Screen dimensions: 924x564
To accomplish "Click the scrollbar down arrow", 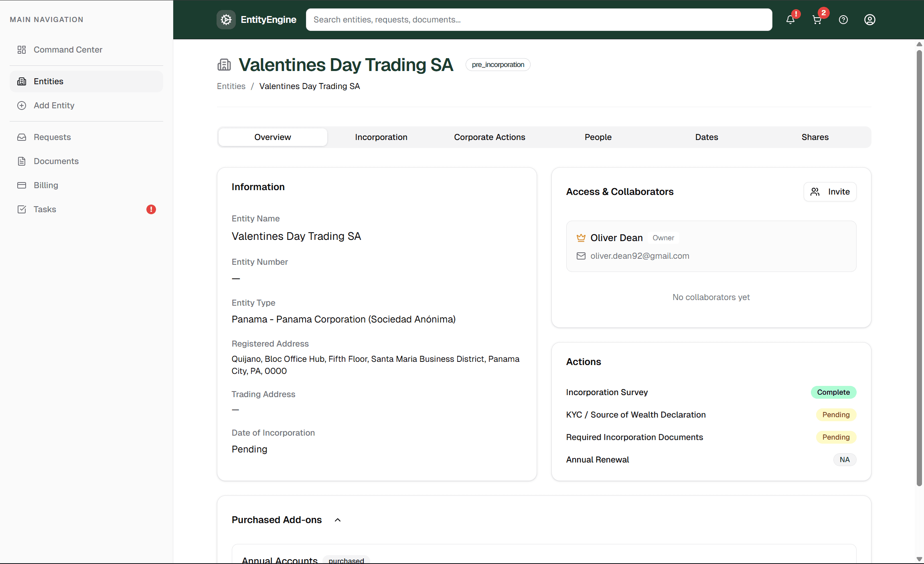I will tap(919, 559).
